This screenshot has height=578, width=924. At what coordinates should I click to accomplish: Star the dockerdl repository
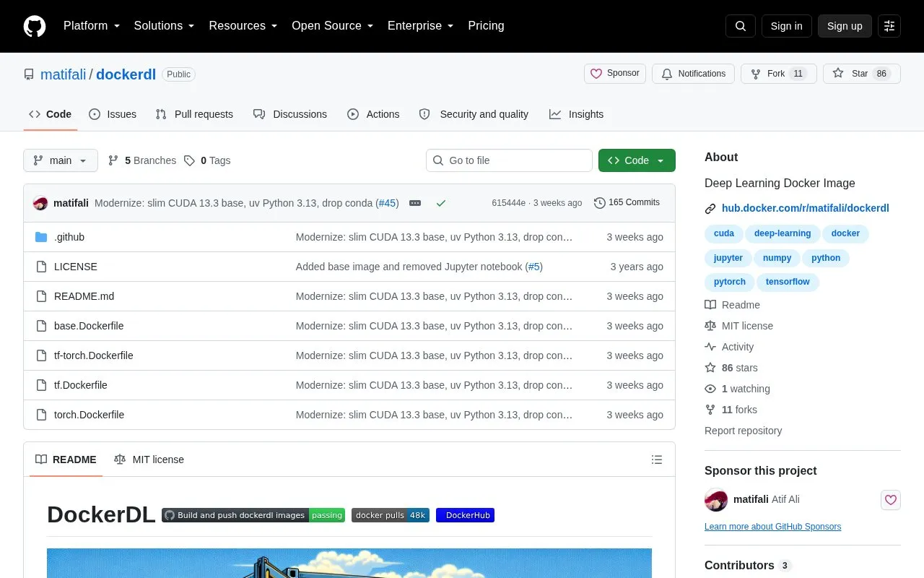862,74
